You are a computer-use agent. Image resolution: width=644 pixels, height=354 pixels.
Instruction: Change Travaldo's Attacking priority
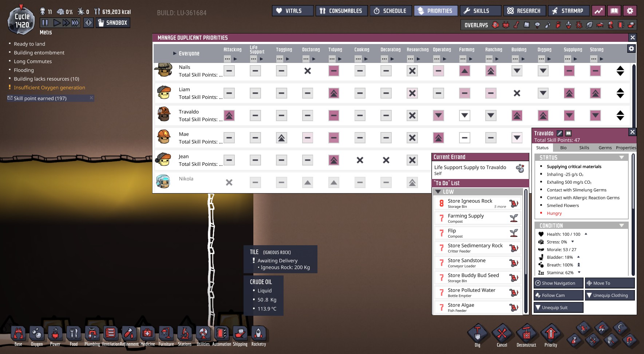click(229, 116)
